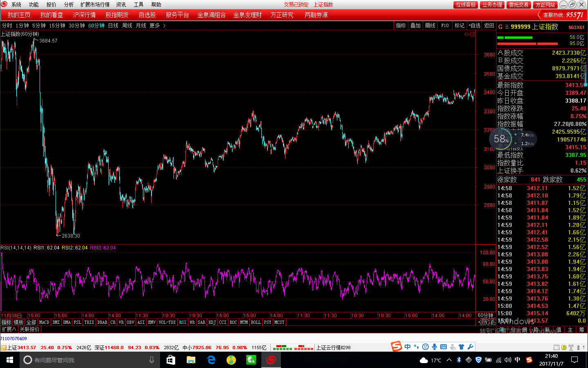588x368 pixels.
Task: Click the microphone on the IME bar
Action: pos(434,347)
